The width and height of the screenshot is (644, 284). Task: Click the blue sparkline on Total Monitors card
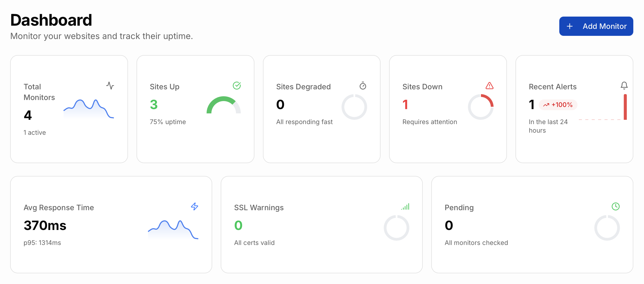[x=89, y=108]
